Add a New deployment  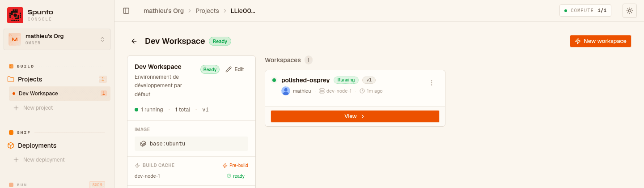coord(39,160)
